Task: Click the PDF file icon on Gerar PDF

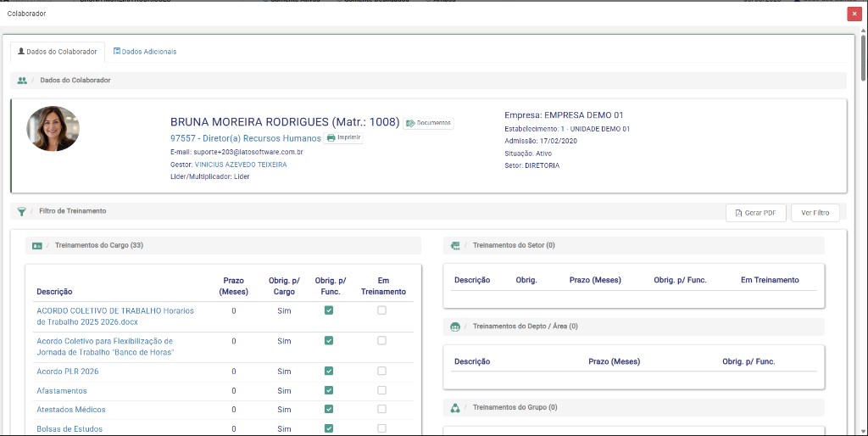Action: (x=738, y=213)
